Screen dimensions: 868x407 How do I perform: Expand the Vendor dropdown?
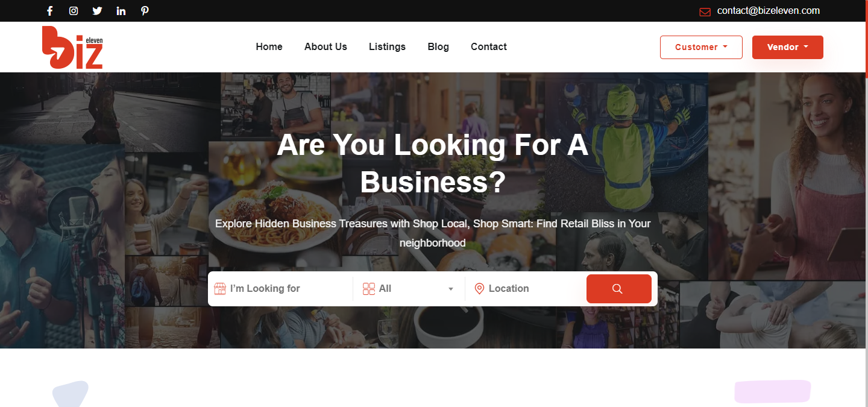pyautogui.click(x=787, y=47)
